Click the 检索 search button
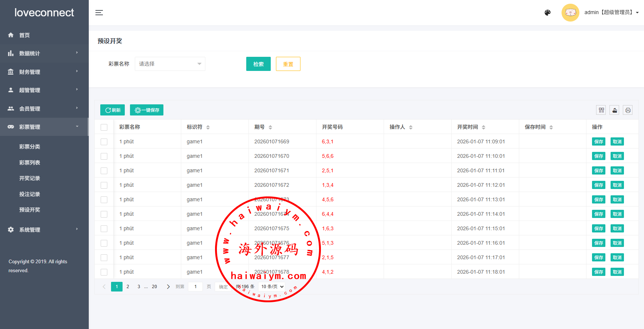Image resolution: width=644 pixels, height=329 pixels. tap(258, 64)
